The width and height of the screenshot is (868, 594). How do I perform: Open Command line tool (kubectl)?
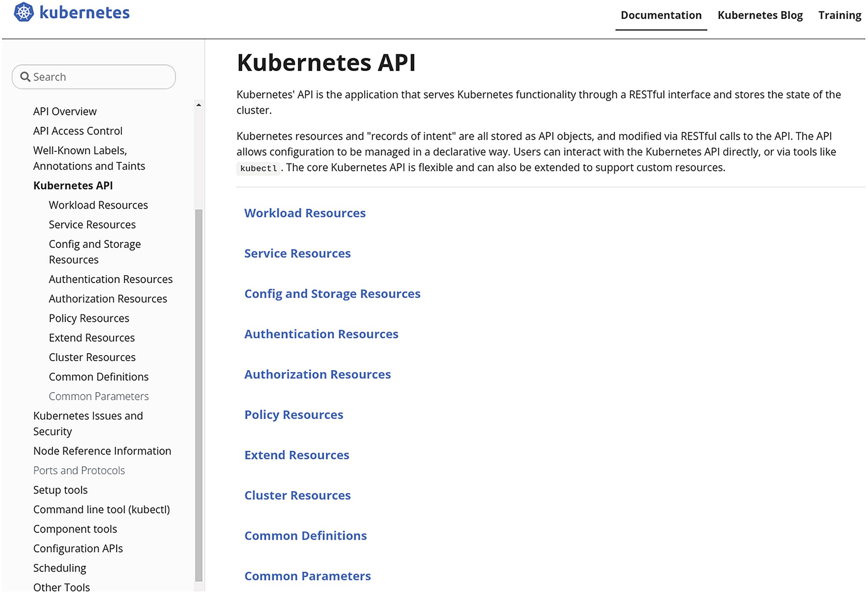pyautogui.click(x=102, y=510)
